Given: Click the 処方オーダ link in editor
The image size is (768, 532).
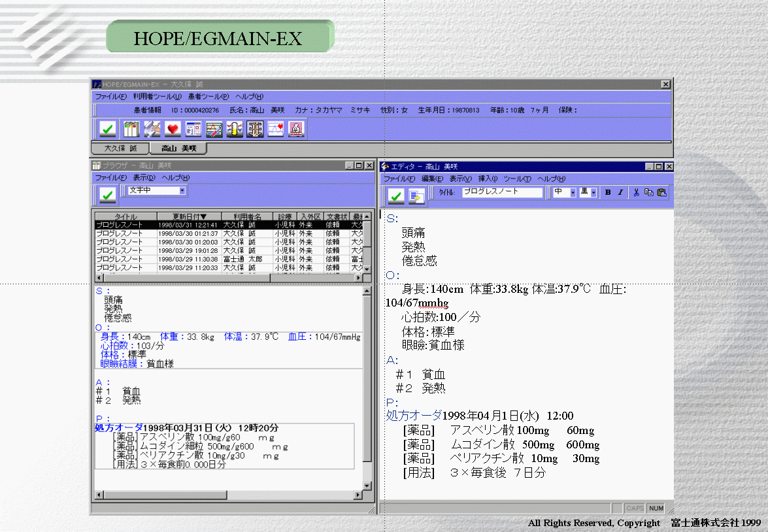Looking at the screenshot, I should [413, 416].
